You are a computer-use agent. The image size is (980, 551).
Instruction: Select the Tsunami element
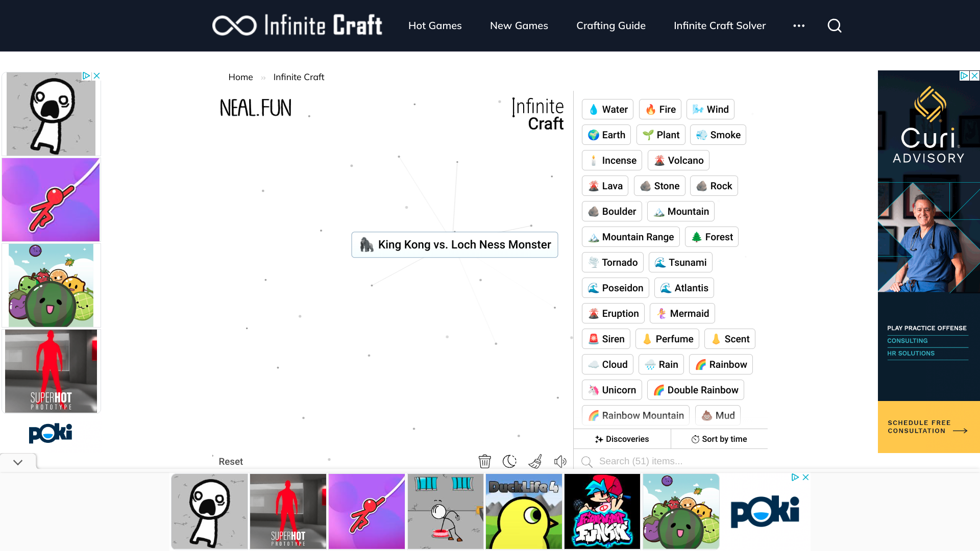[680, 262]
